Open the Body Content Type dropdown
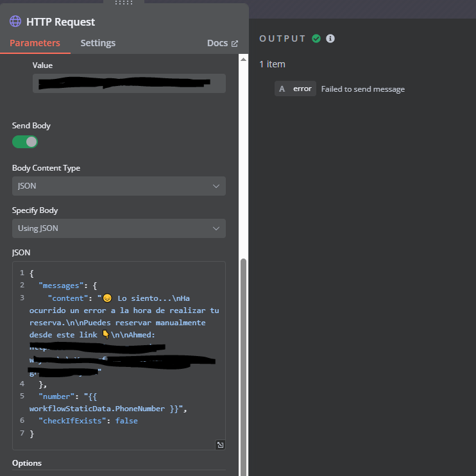Screen dimensions: 476x476 coord(119,186)
